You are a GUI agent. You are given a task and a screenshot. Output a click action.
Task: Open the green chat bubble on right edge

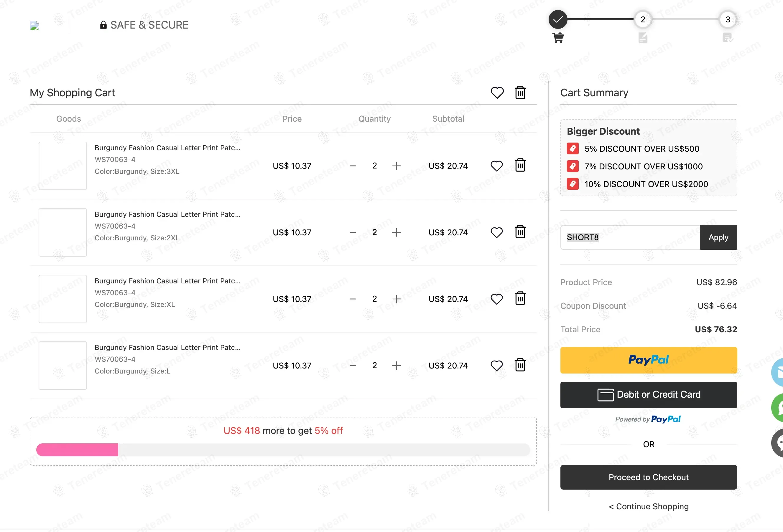pos(778,407)
